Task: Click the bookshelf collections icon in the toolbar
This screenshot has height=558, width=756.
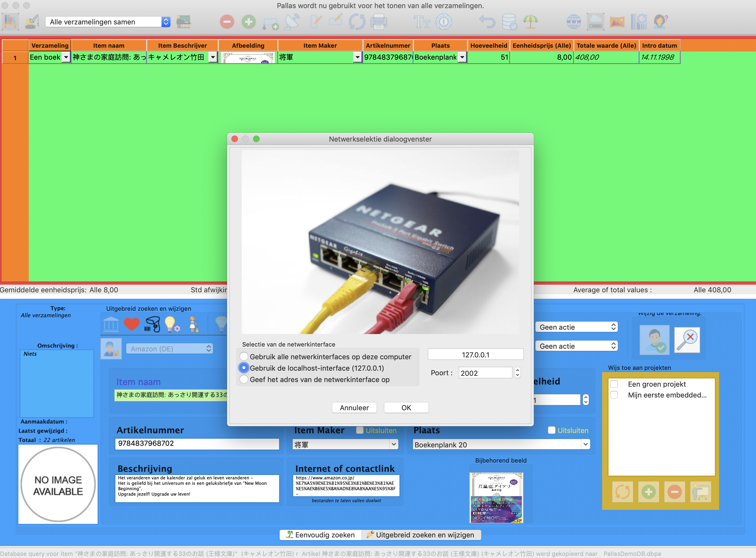Action: [11, 22]
